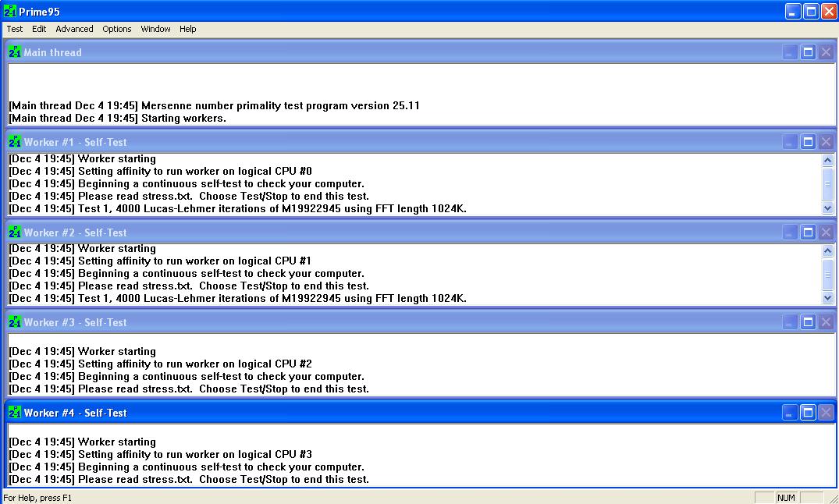Click Test 1 Lucas-Lehmer line in Worker #1

click(237, 208)
